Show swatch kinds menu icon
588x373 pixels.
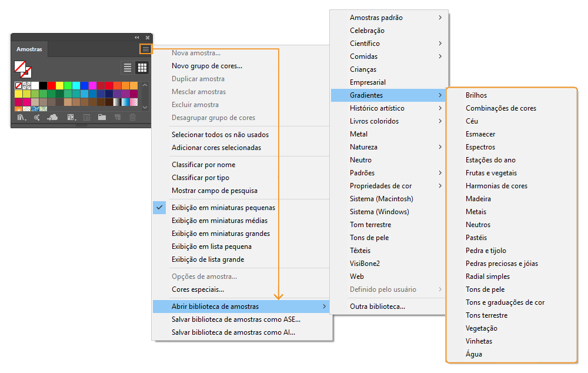tap(71, 118)
